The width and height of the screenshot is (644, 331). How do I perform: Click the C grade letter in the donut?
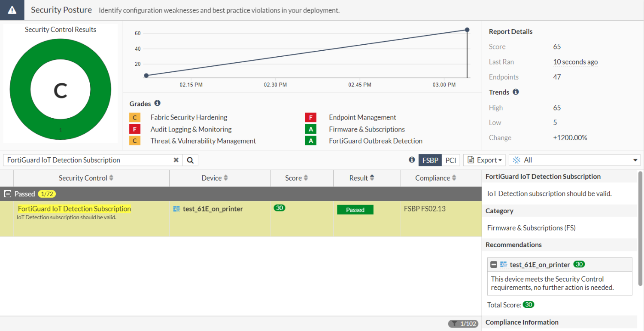point(61,91)
